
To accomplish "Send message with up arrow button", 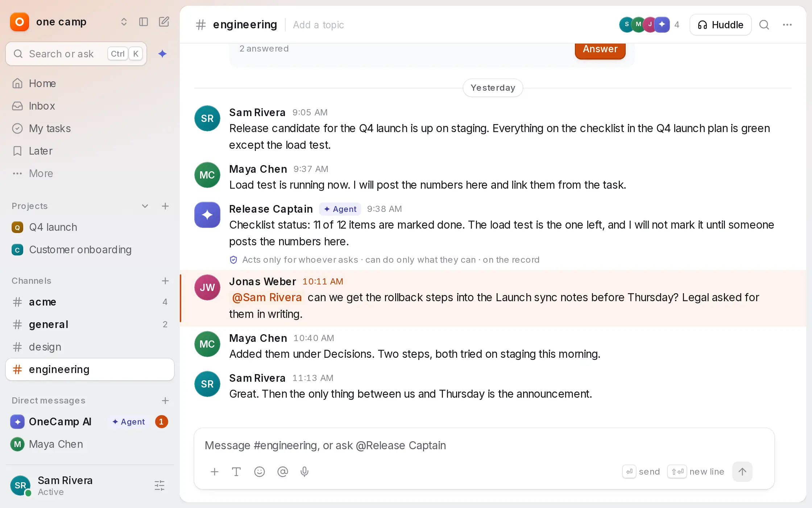I will pos(742,472).
